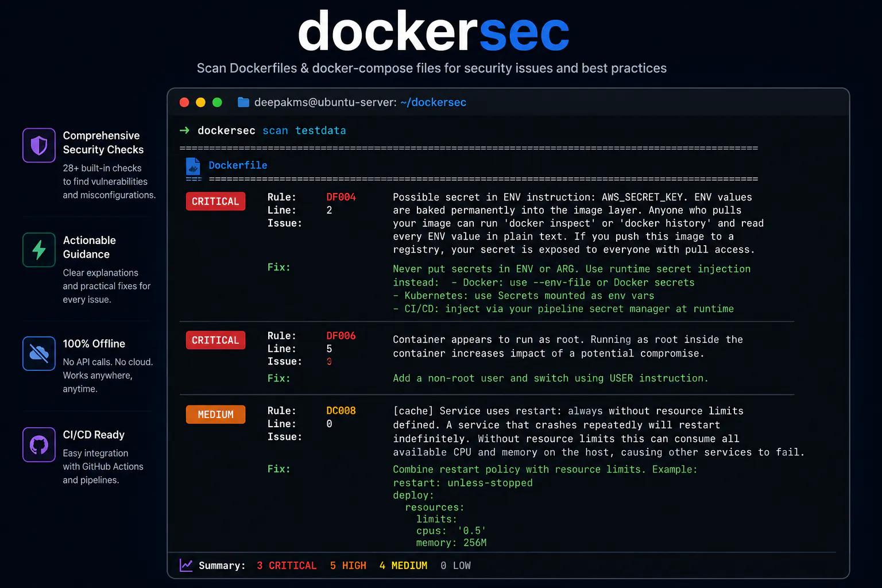Click the 'scan testdata' command arguments
This screenshot has height=588, width=882.
click(x=304, y=130)
